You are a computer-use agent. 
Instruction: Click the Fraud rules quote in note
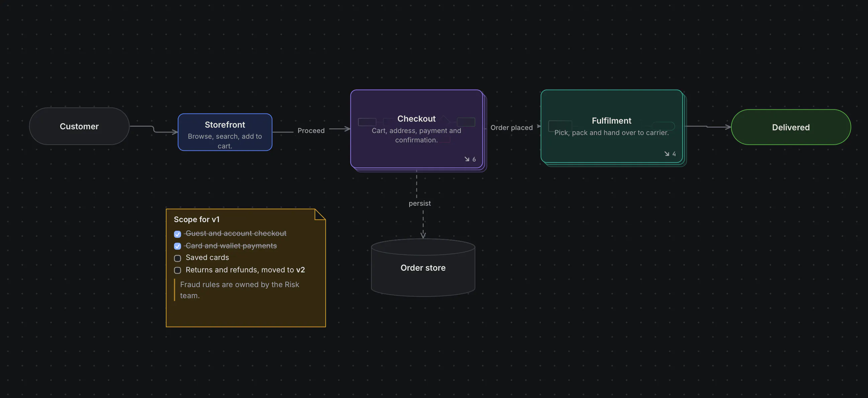click(240, 290)
